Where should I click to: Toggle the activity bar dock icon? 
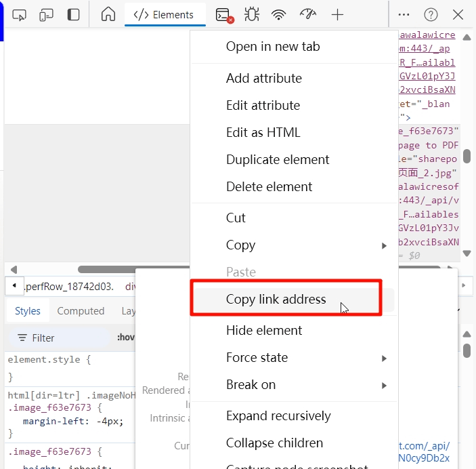pyautogui.click(x=73, y=15)
